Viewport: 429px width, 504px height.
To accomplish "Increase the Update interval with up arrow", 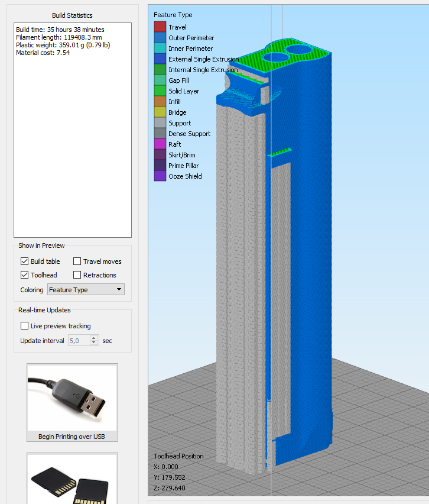I will pos(94,338).
